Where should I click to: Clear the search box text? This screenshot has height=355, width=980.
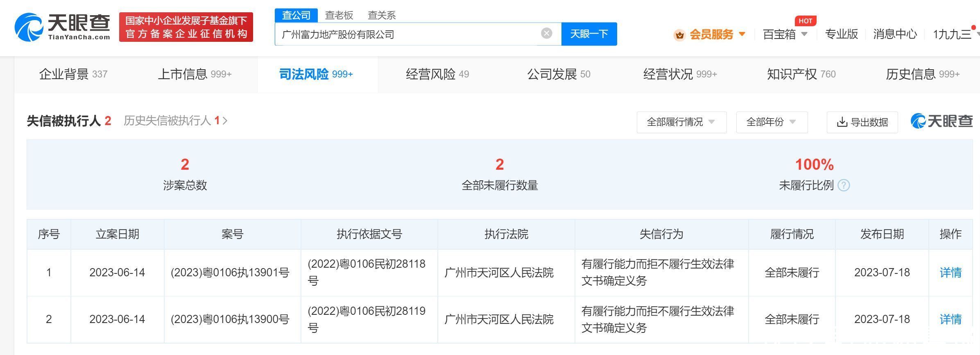(546, 34)
